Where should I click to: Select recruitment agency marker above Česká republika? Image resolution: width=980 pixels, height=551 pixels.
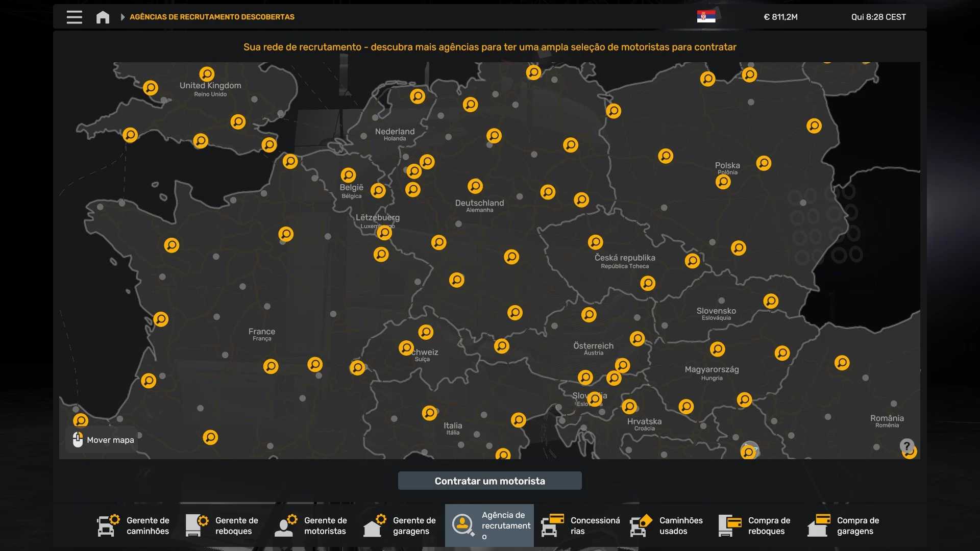tap(595, 242)
